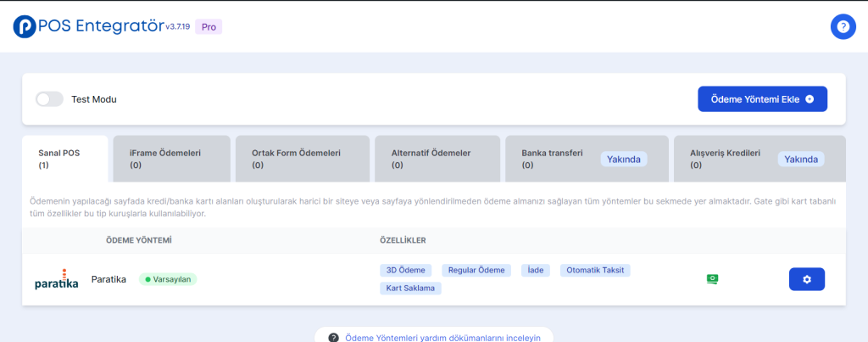This screenshot has height=342, width=868.
Task: Click the green money icon for Paratika
Action: click(x=713, y=278)
